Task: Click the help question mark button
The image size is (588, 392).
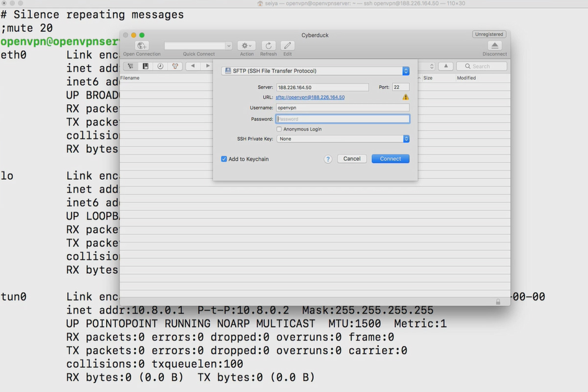Action: [x=328, y=159]
